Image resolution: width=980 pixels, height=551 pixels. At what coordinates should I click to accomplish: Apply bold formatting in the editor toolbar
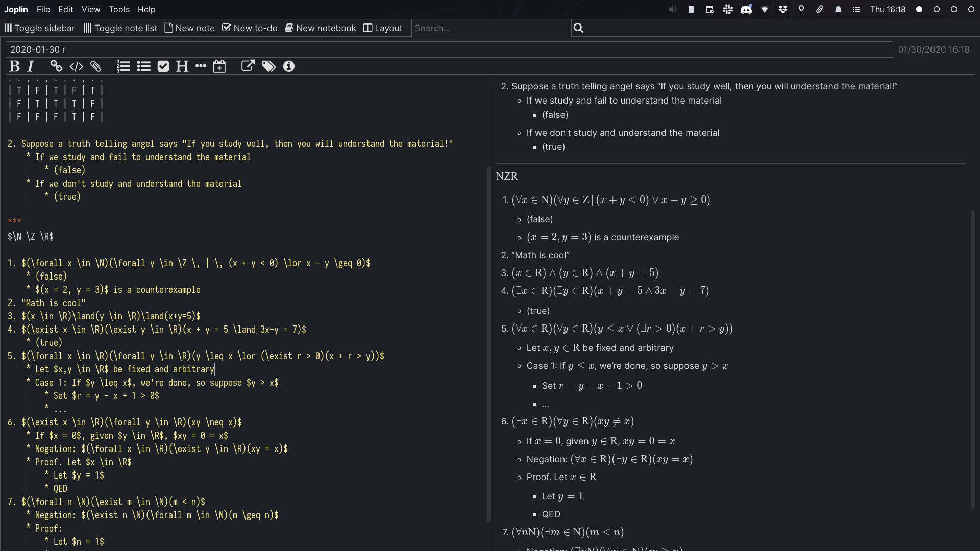[x=14, y=66]
